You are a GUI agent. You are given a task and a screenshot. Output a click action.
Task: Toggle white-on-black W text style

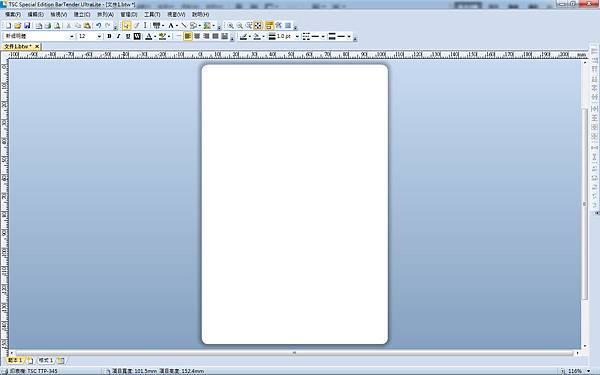pos(137,36)
